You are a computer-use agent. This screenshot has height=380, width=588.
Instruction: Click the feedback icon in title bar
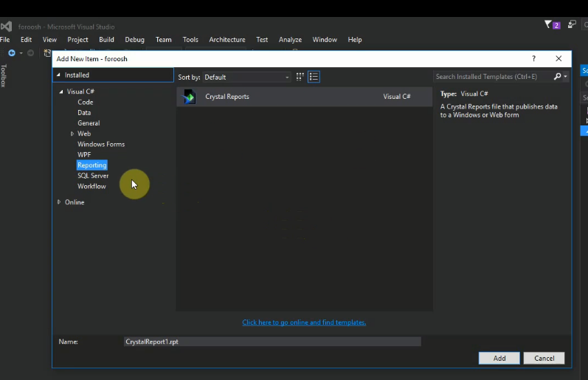572,25
